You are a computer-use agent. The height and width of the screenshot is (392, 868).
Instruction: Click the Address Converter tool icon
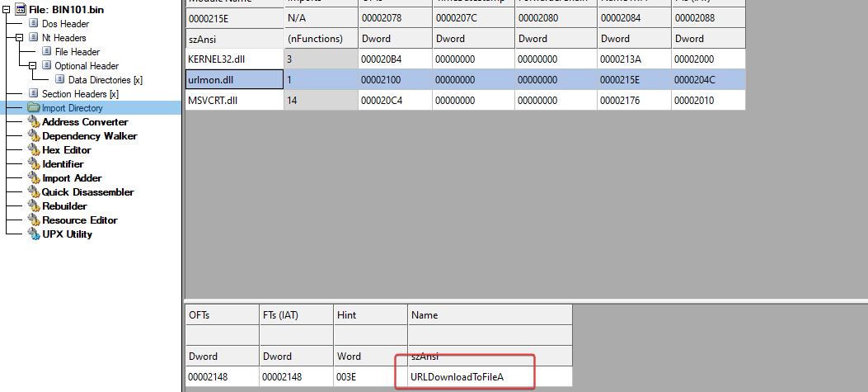tap(34, 122)
